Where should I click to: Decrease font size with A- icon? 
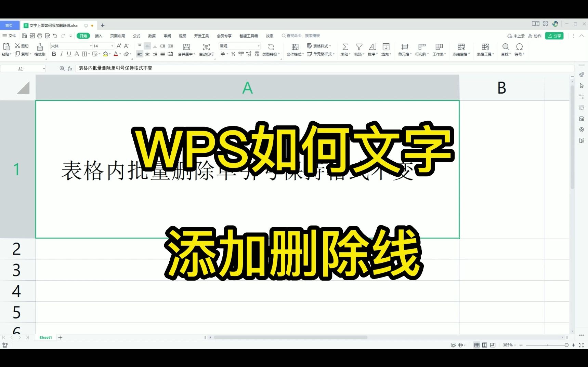[126, 46]
